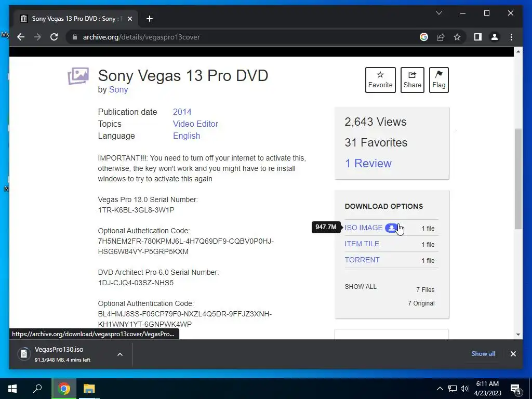
Task: Expand the VegasPro130.iso download options chevron
Action: click(120, 354)
